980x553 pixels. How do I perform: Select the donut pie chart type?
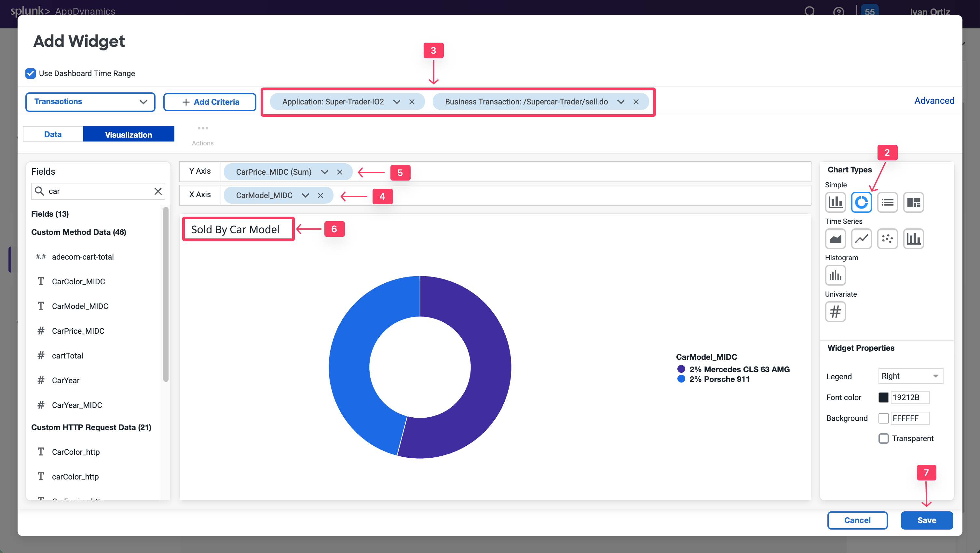coord(861,202)
